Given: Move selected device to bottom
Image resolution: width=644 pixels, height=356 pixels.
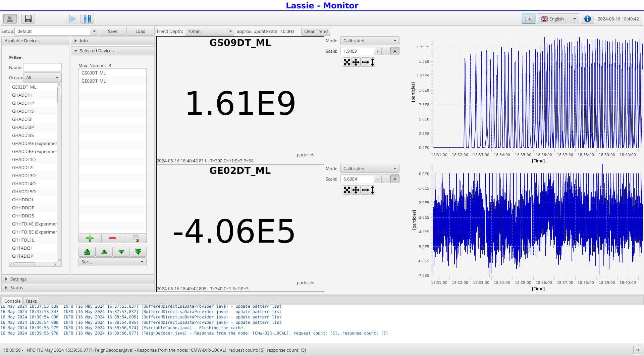Looking at the screenshot, I should tap(138, 252).
